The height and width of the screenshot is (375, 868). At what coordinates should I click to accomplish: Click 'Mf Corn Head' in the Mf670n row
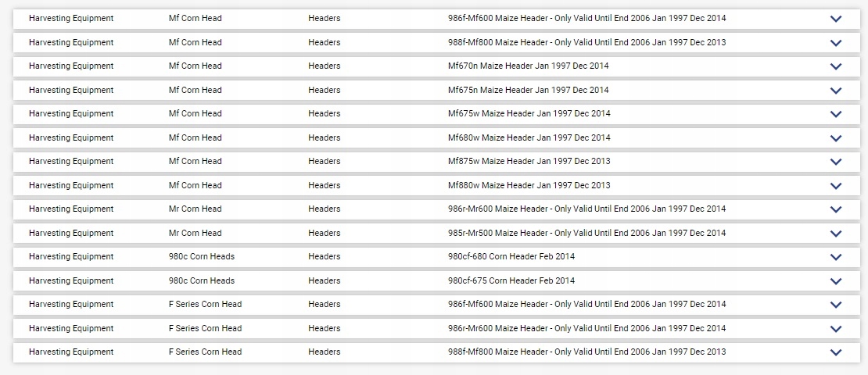(x=195, y=66)
